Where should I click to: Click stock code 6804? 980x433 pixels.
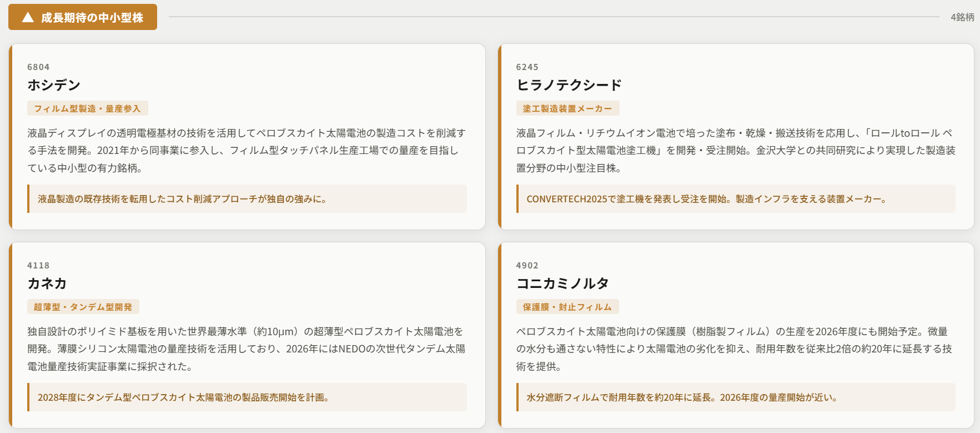(x=38, y=67)
